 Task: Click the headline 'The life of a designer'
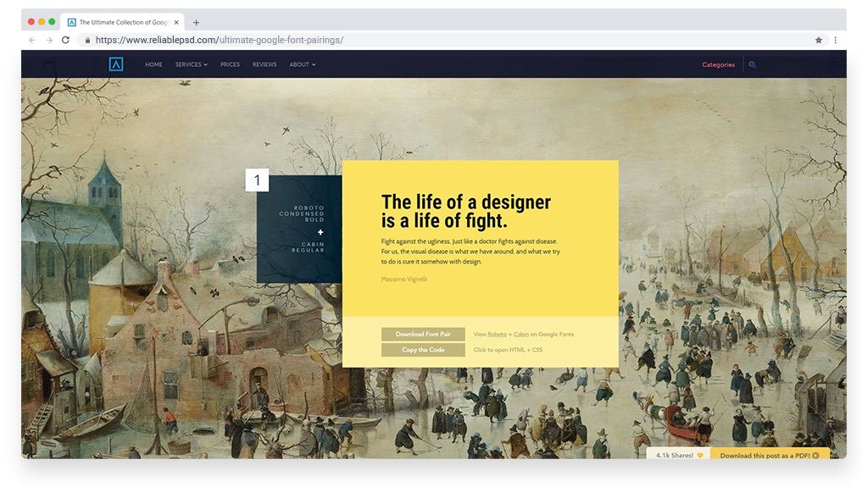[465, 202]
